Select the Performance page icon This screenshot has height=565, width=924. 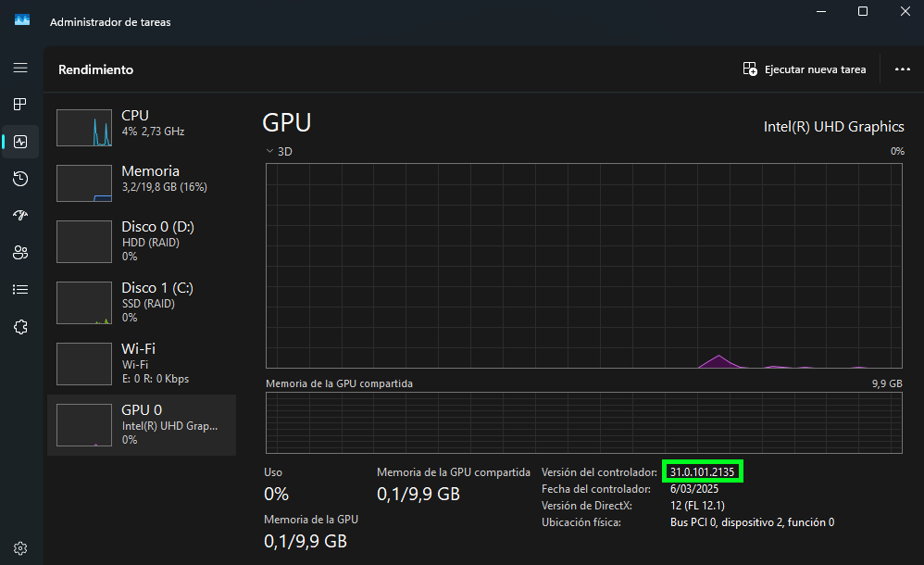20,142
